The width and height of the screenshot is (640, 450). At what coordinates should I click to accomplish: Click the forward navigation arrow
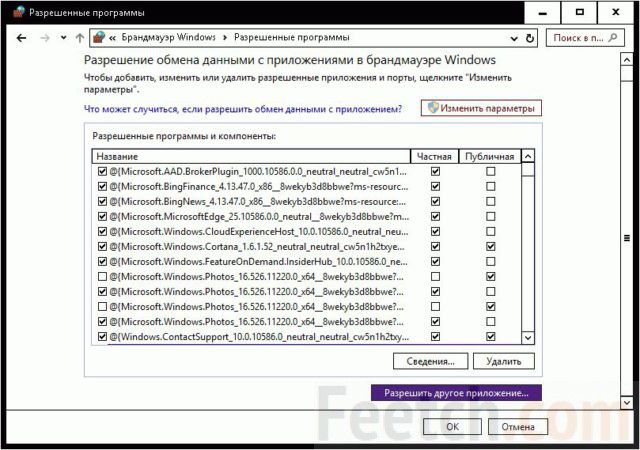click(x=45, y=38)
